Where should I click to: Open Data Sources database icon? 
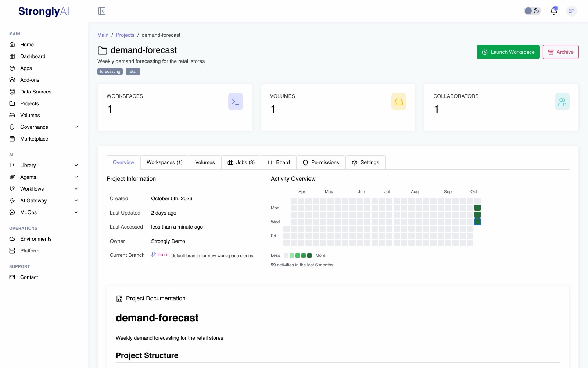pos(12,92)
